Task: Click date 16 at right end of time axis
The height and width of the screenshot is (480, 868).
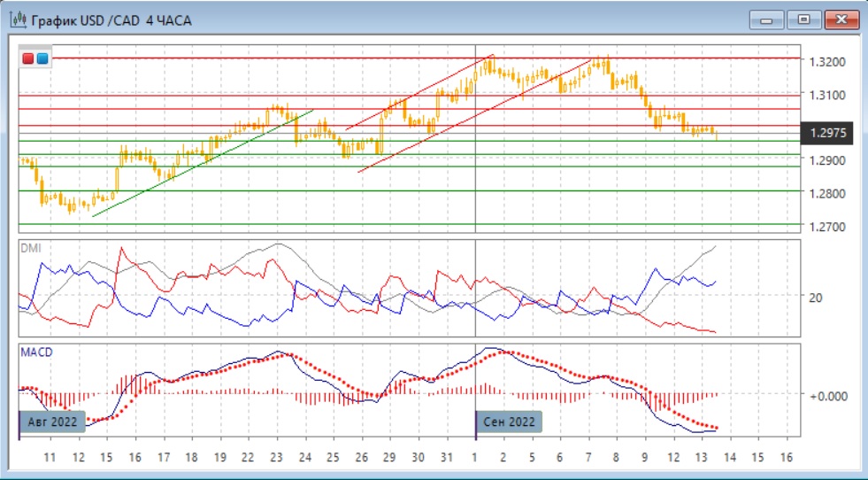Action: point(785,458)
